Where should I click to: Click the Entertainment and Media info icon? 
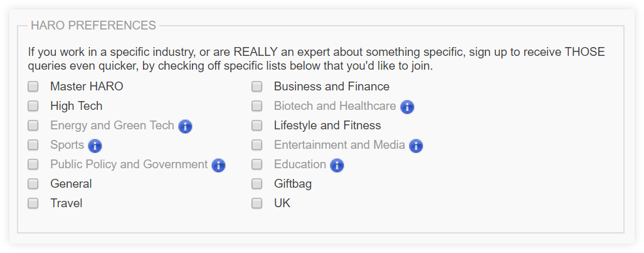416,146
